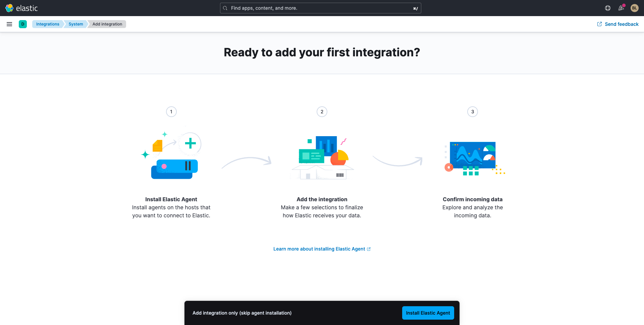This screenshot has height=325, width=644.
Task: Go to the Integrations breadcrumb
Action: (48, 24)
